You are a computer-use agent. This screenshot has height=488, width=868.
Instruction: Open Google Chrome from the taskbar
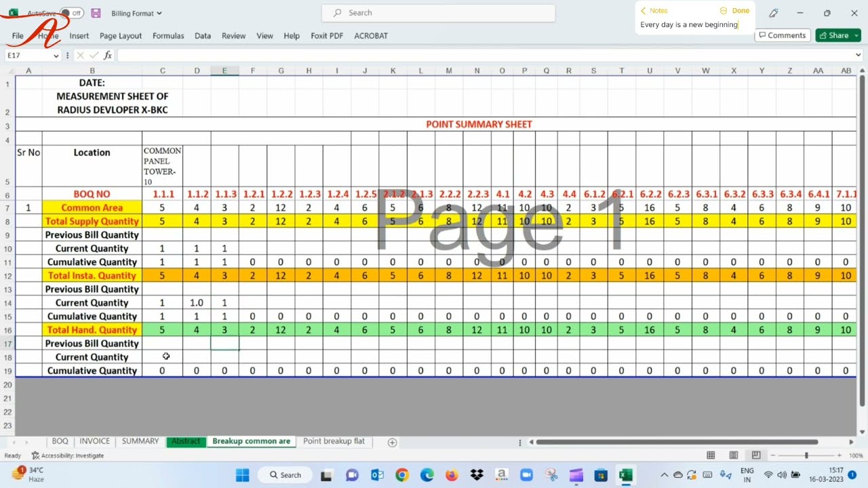coord(402,475)
